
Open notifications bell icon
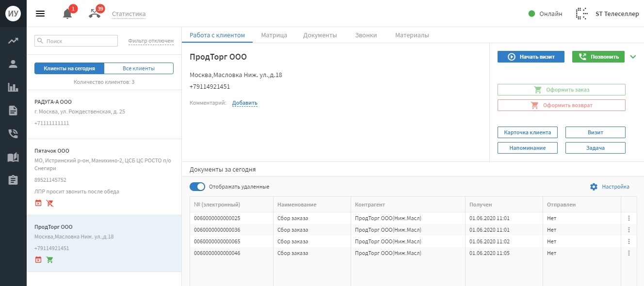coord(67,14)
